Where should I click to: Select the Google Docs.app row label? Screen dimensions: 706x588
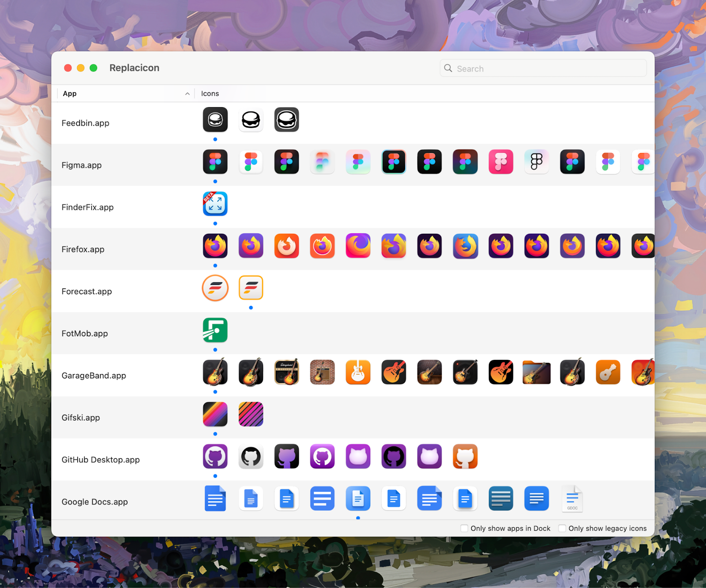[x=95, y=502]
